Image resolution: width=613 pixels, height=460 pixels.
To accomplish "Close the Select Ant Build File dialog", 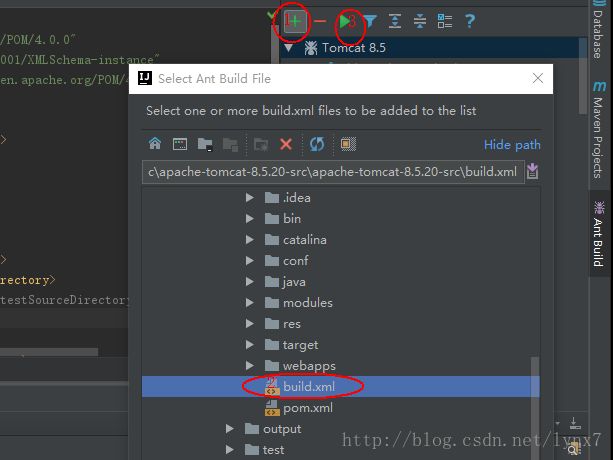I will click(538, 78).
